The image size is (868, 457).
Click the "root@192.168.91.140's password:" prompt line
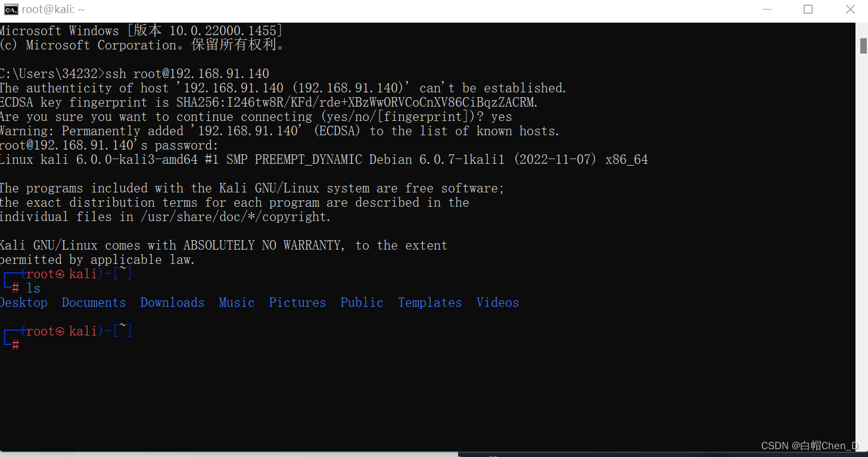click(x=110, y=145)
